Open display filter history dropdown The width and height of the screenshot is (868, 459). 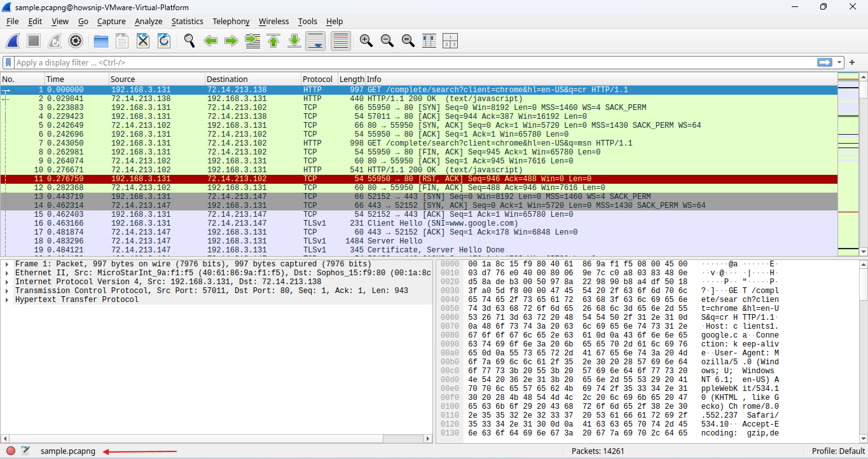(x=840, y=62)
